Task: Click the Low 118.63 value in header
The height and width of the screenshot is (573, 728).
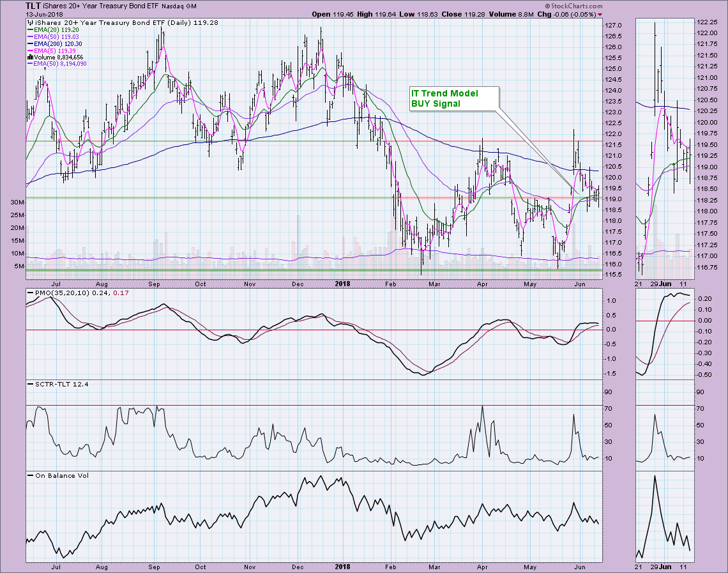Action: tap(418, 15)
